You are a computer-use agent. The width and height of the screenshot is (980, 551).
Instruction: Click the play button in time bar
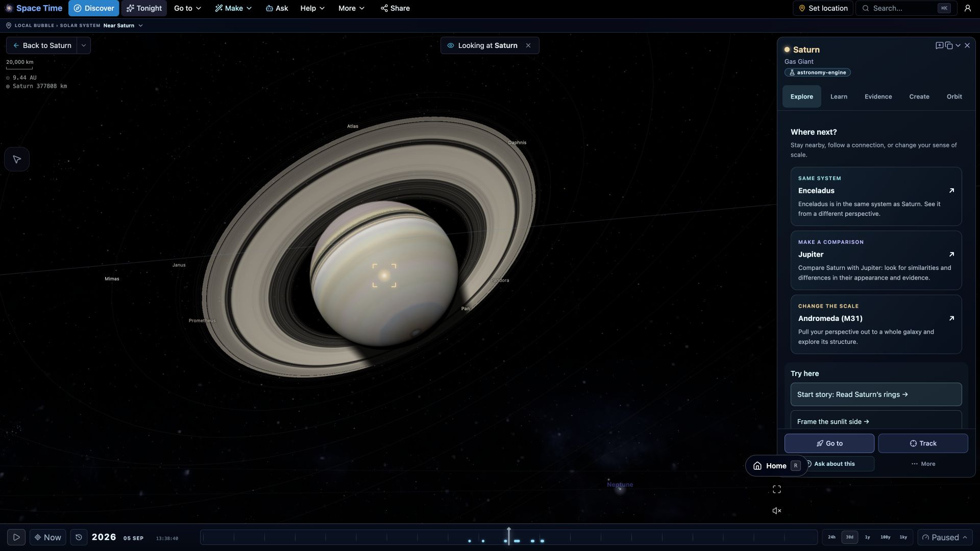(16, 537)
